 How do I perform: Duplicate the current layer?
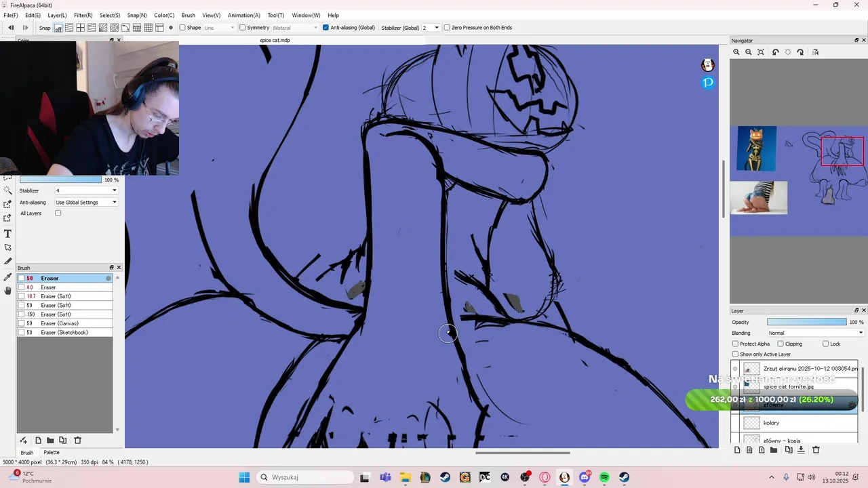pos(789,450)
